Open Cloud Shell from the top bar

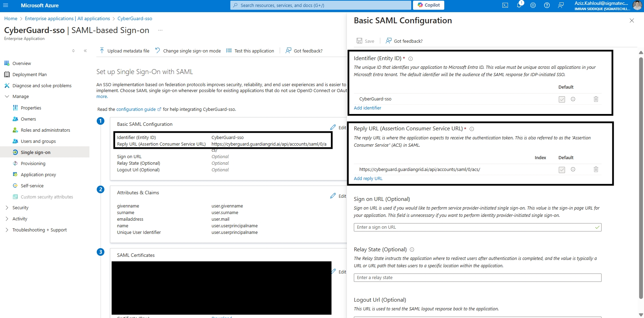pyautogui.click(x=505, y=5)
